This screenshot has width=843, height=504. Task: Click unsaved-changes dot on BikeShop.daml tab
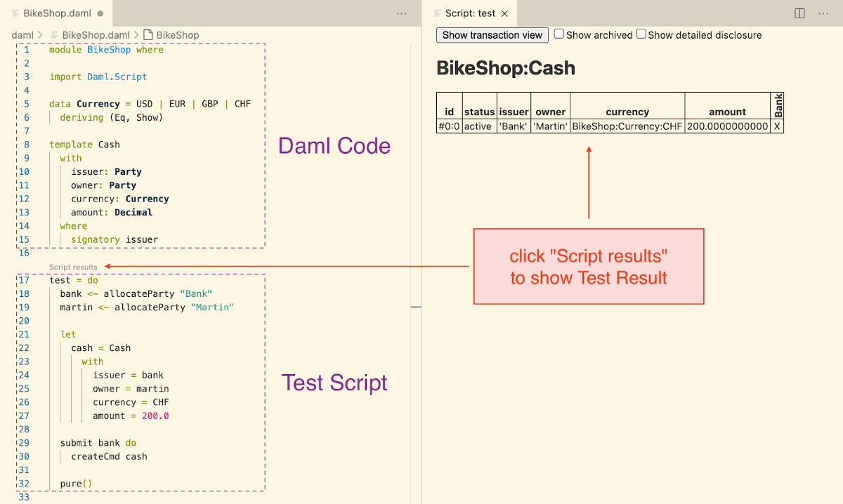click(100, 13)
